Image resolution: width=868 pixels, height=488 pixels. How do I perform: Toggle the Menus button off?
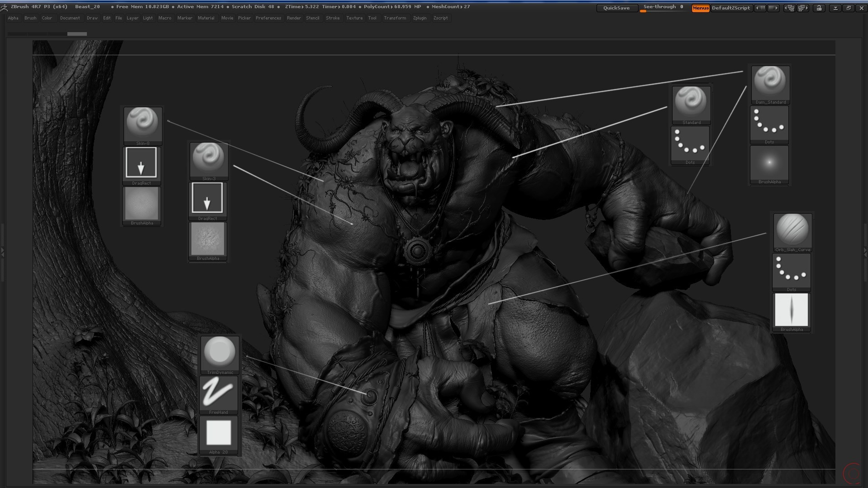click(700, 8)
